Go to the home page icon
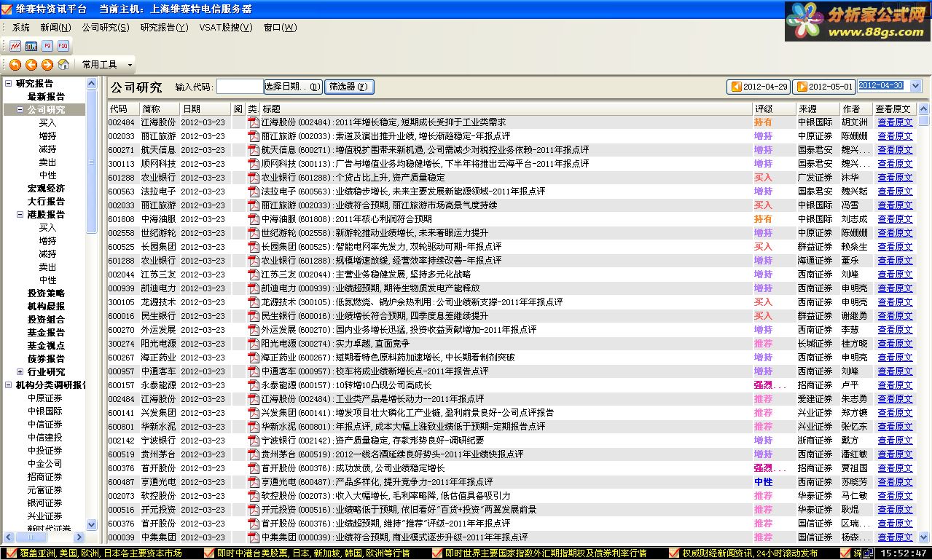The image size is (932, 560). [63, 65]
